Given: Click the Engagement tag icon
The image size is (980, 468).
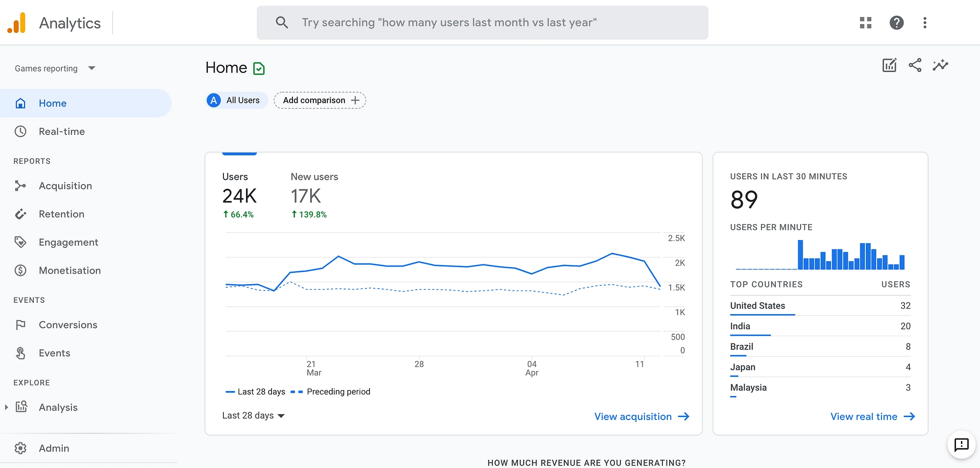Looking at the screenshot, I should pos(21,242).
